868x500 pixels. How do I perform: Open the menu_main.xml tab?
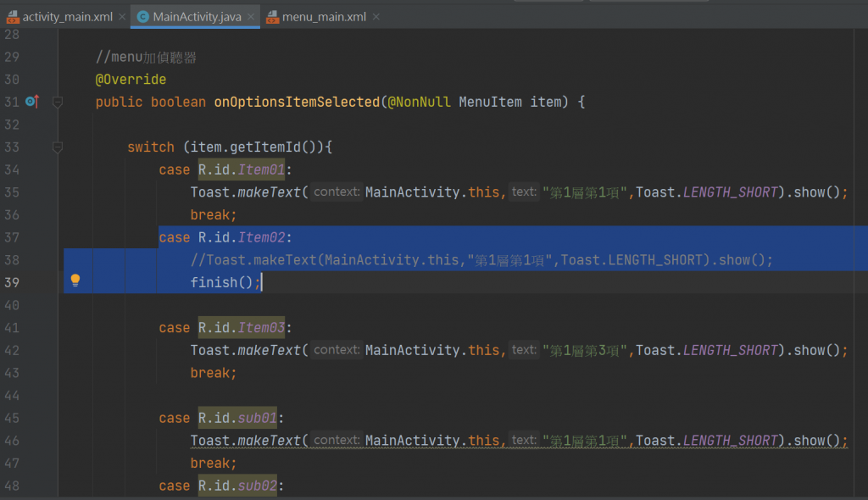click(323, 17)
